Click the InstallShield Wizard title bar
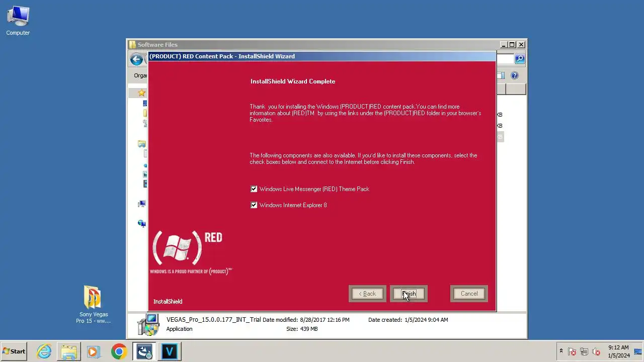This screenshot has width=644, height=362. (322, 56)
